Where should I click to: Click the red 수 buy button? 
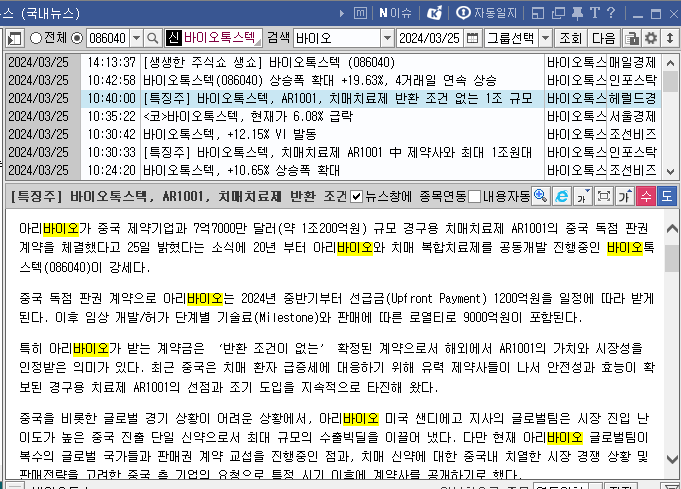coord(646,196)
